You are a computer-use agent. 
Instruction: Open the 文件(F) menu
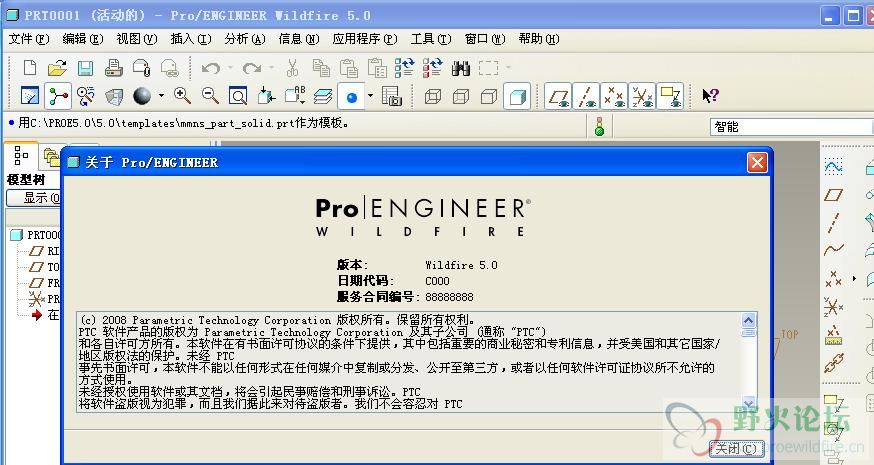point(29,39)
